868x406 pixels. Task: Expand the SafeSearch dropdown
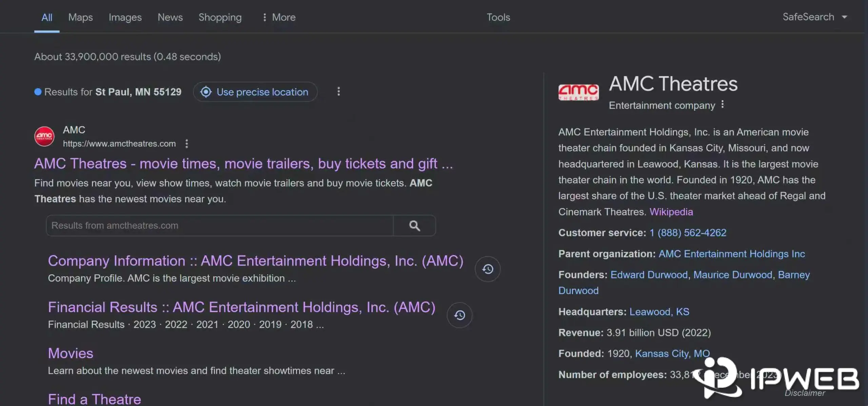[x=815, y=17]
